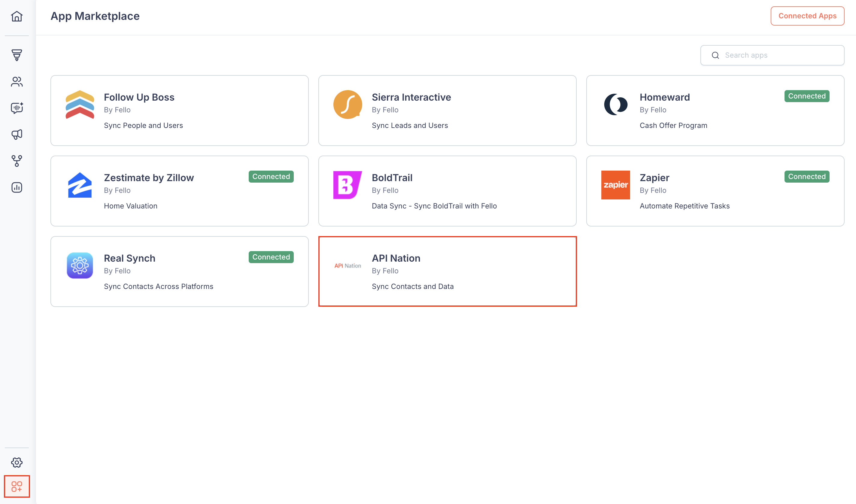The width and height of the screenshot is (856, 504).
Task: Open the contacts people icon in sidebar
Action: [x=17, y=81]
